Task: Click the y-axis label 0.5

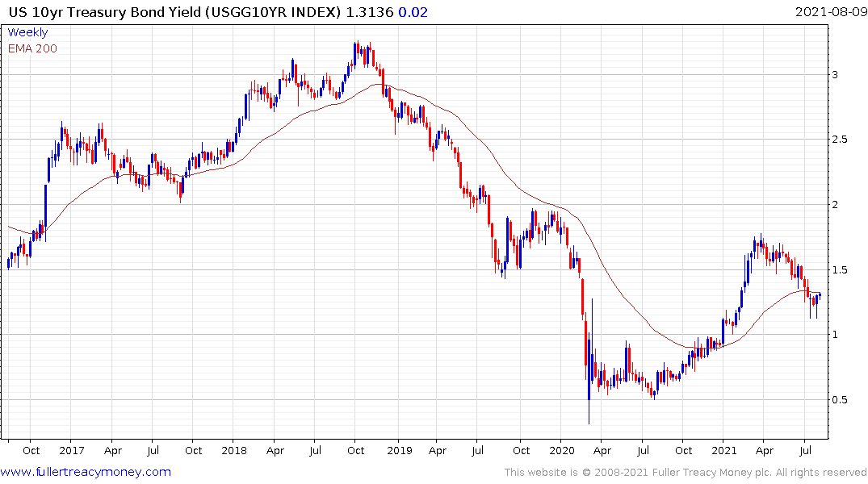Action: [x=840, y=400]
